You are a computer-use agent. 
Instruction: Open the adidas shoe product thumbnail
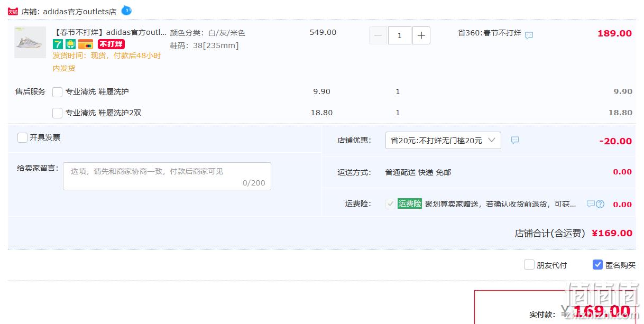tap(30, 42)
